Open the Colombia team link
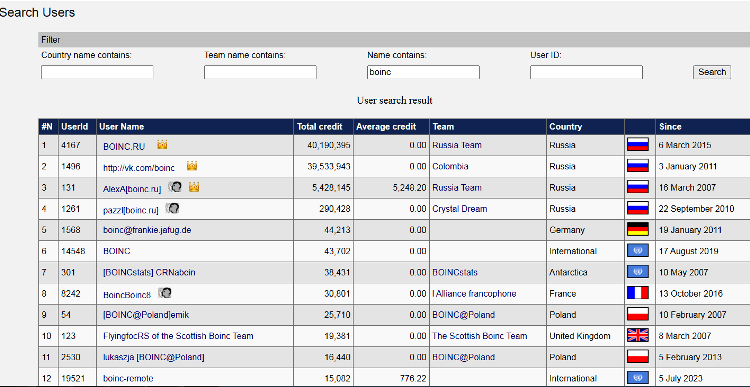Screen dimensions: 750x387 click(x=450, y=166)
